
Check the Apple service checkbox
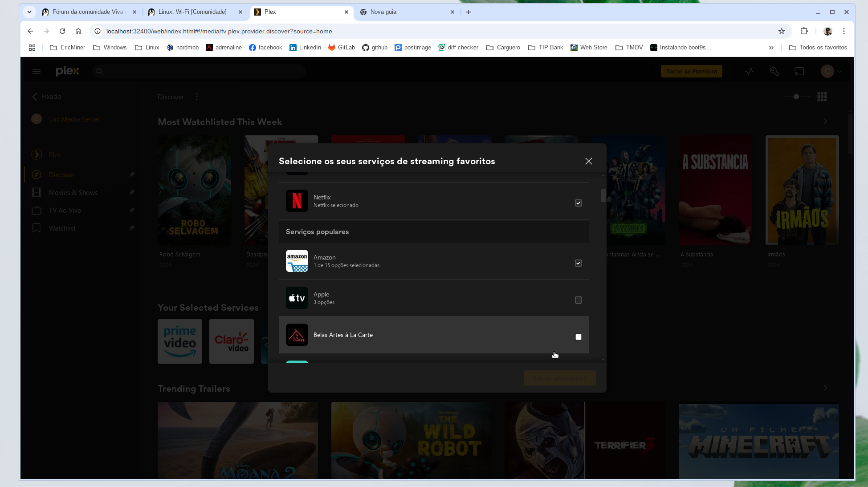click(578, 300)
